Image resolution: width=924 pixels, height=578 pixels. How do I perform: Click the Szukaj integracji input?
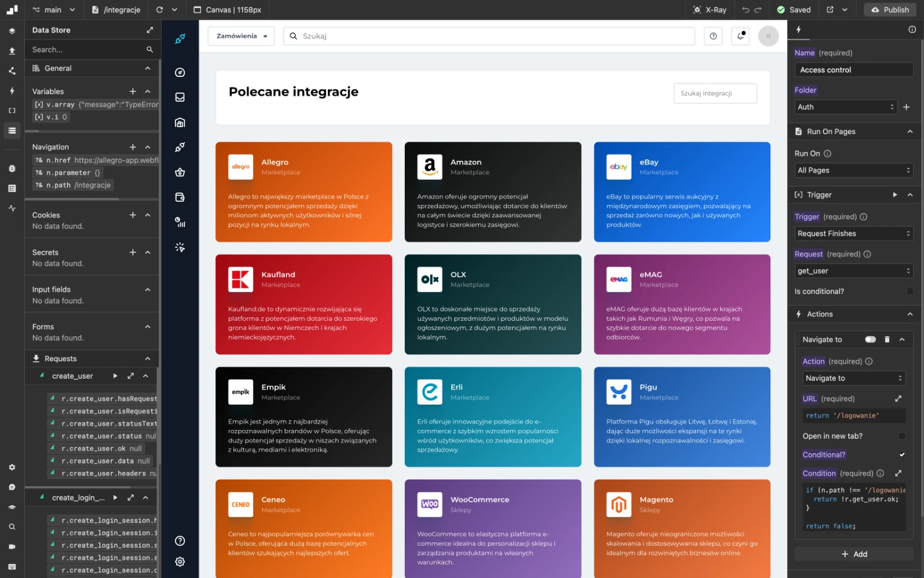click(x=715, y=93)
